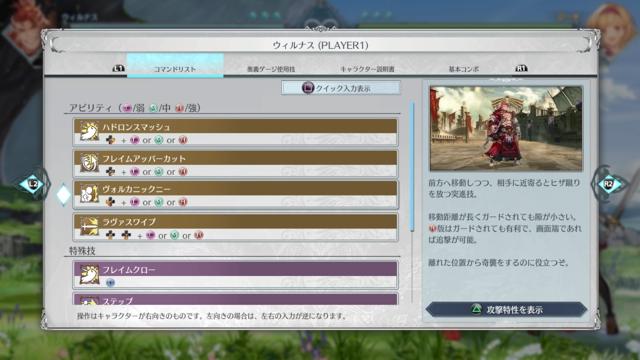This screenshot has height=360, width=640.
Task: Open the 奥義ゲージ使用技 tab
Action: point(271,69)
